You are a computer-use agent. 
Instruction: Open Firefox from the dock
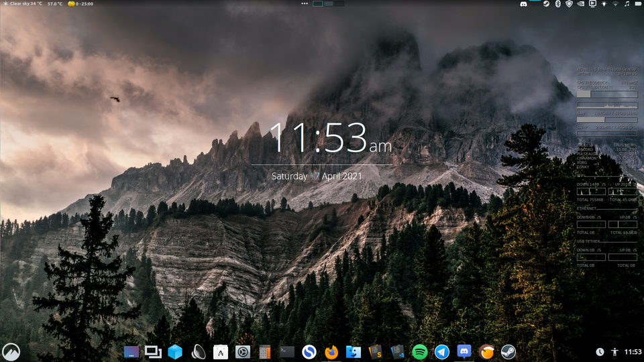click(331, 351)
